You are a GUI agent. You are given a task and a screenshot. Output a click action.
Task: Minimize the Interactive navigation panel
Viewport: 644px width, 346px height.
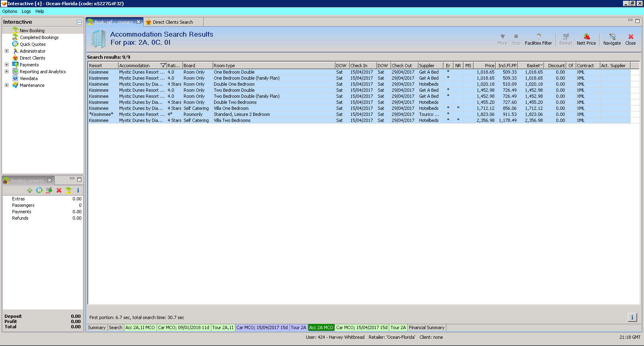(x=79, y=22)
